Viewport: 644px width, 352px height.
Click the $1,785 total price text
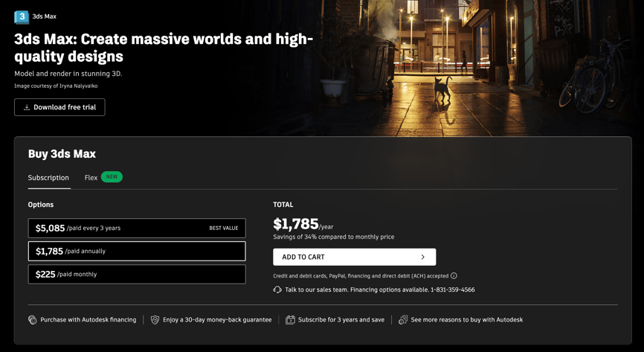[296, 225]
